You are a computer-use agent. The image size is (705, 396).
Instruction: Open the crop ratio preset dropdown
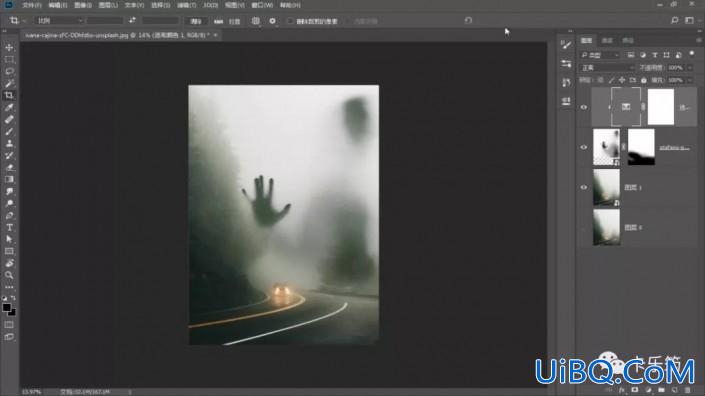(59, 21)
